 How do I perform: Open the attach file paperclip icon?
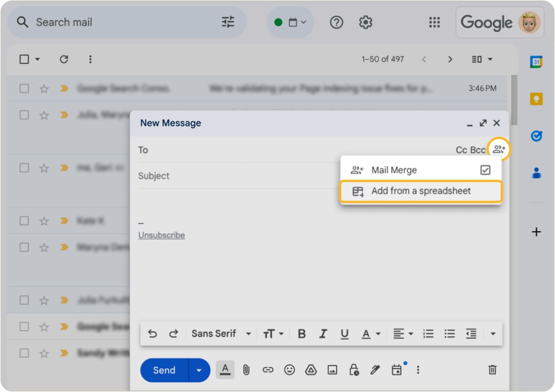click(x=247, y=370)
